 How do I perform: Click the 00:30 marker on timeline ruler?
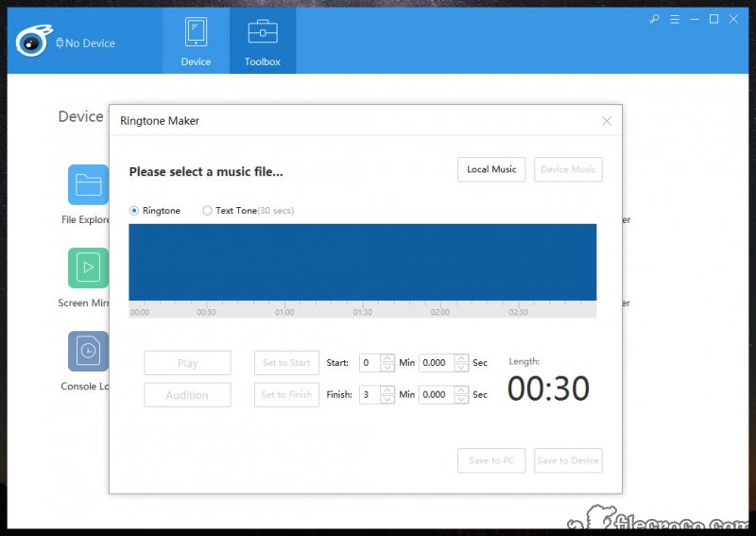(x=206, y=312)
